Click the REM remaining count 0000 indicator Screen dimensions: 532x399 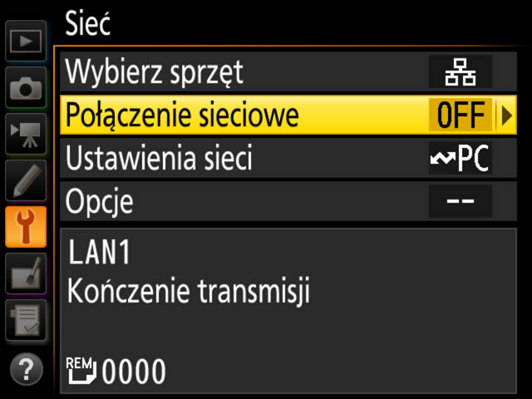click(116, 372)
